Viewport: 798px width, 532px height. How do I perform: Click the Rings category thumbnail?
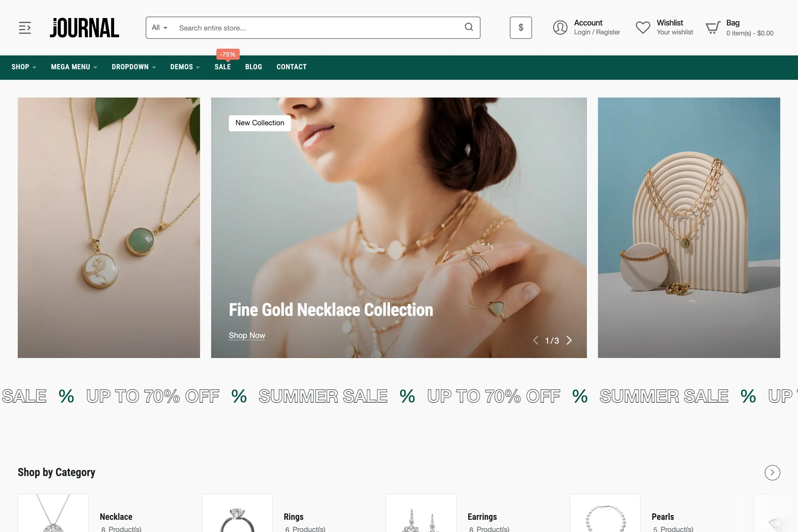coord(237,513)
